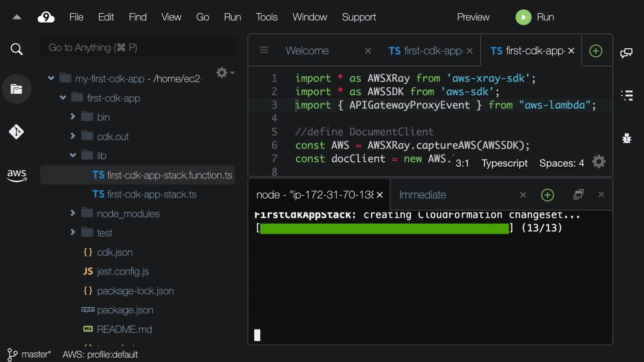644x362 pixels.
Task: Click the Preview button
Action: click(473, 17)
